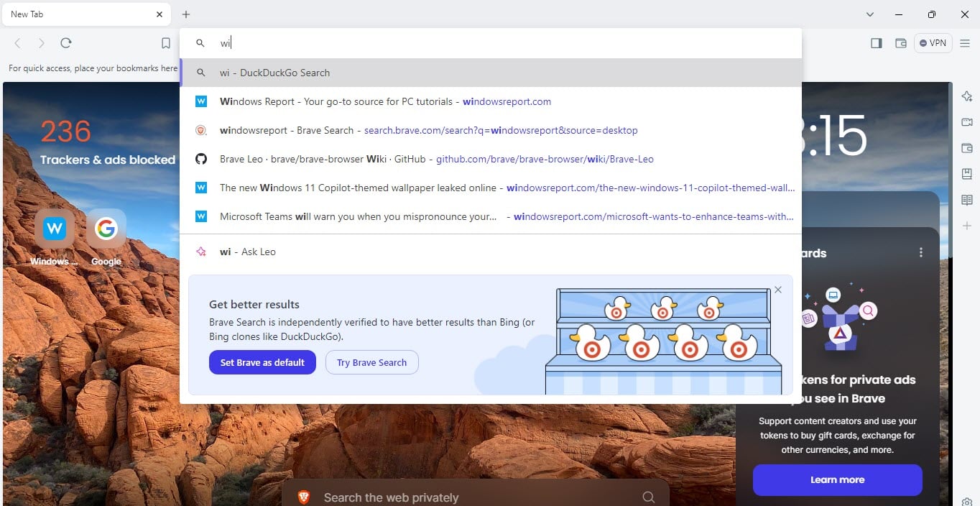Select Windows Report go-to source suggestion
980x506 pixels.
coord(491,101)
